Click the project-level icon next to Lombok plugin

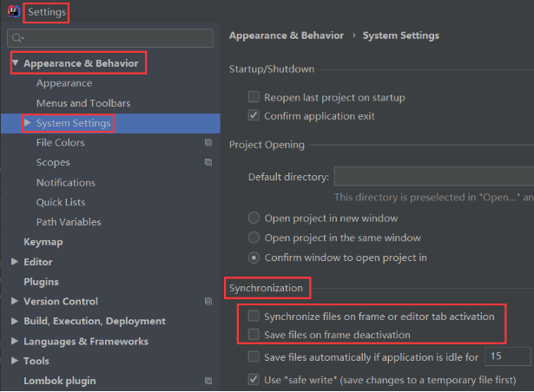[x=208, y=381]
